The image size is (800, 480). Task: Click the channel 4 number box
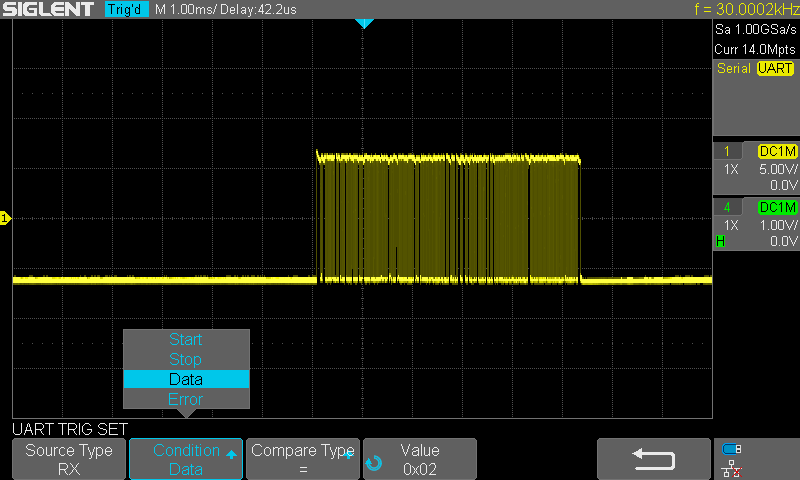(x=727, y=207)
